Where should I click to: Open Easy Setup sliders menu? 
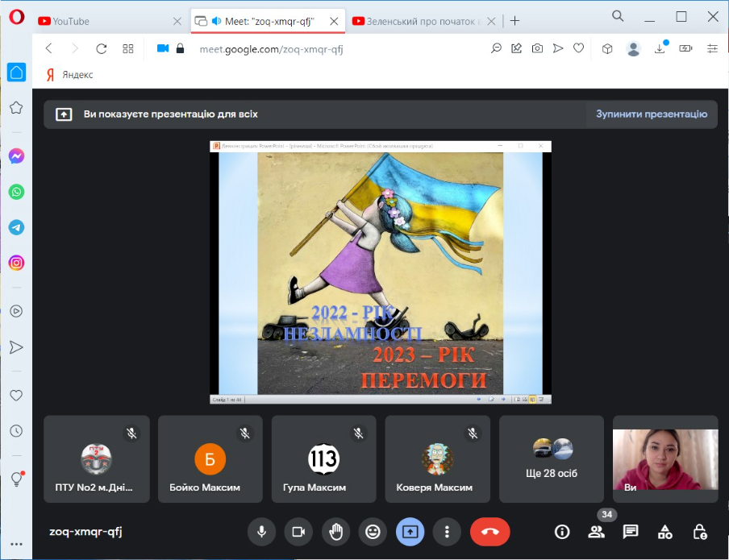[712, 48]
